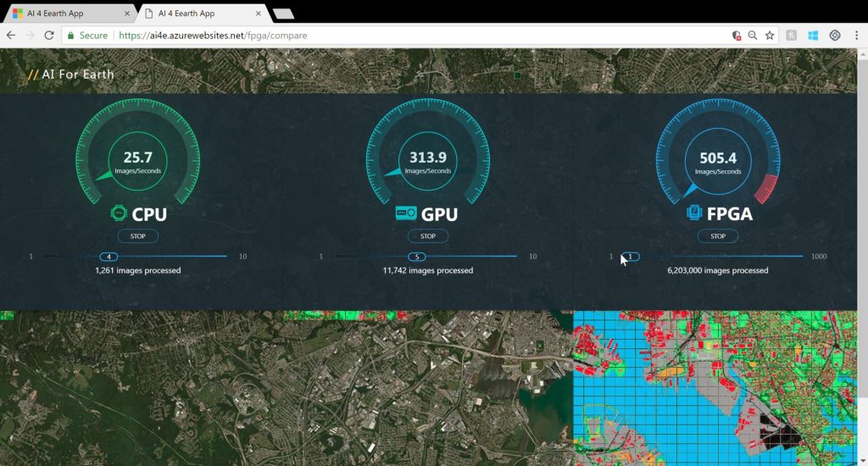Close the first AI 4 Eearth App tab
The image size is (868, 466).
[127, 14]
